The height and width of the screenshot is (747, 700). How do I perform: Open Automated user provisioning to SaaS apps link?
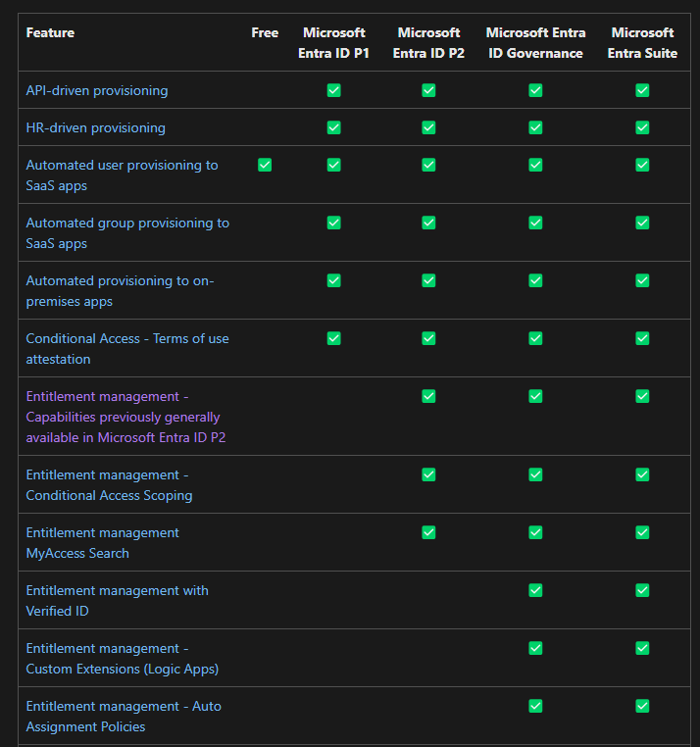(122, 174)
